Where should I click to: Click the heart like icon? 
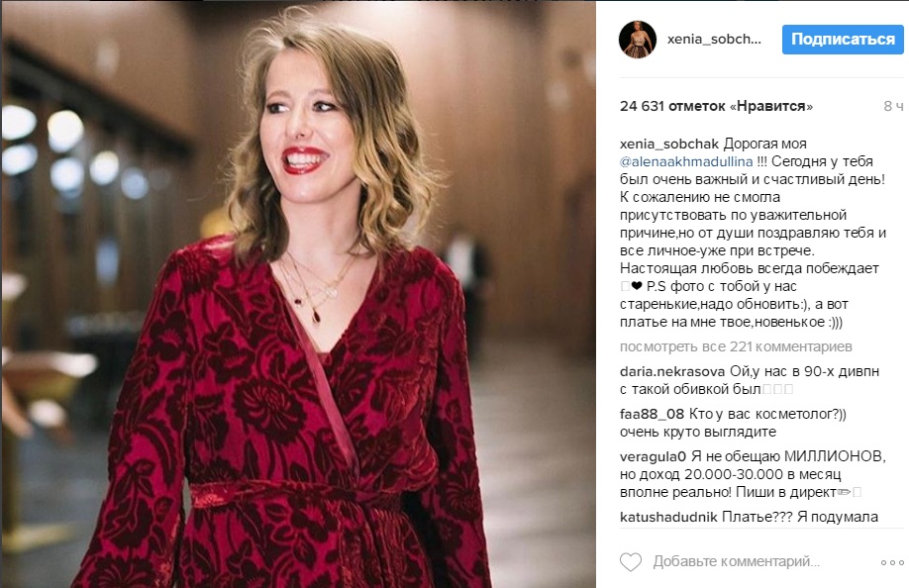pos(631,562)
